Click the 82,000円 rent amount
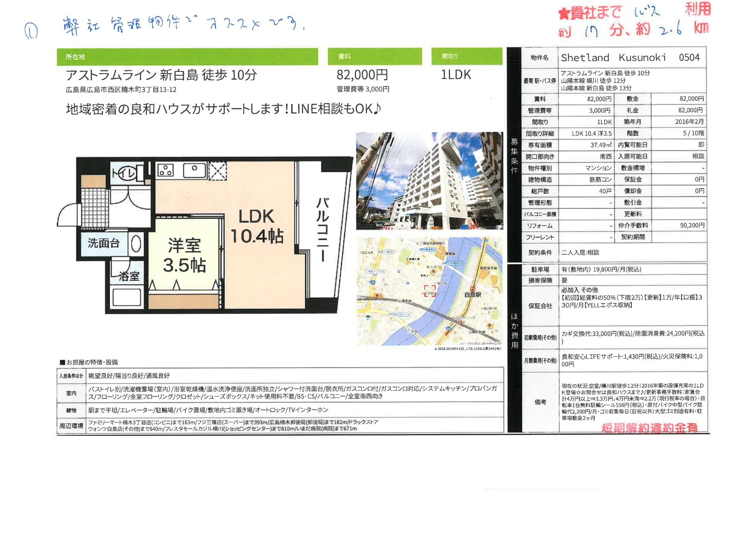756x535 pixels. click(x=362, y=75)
